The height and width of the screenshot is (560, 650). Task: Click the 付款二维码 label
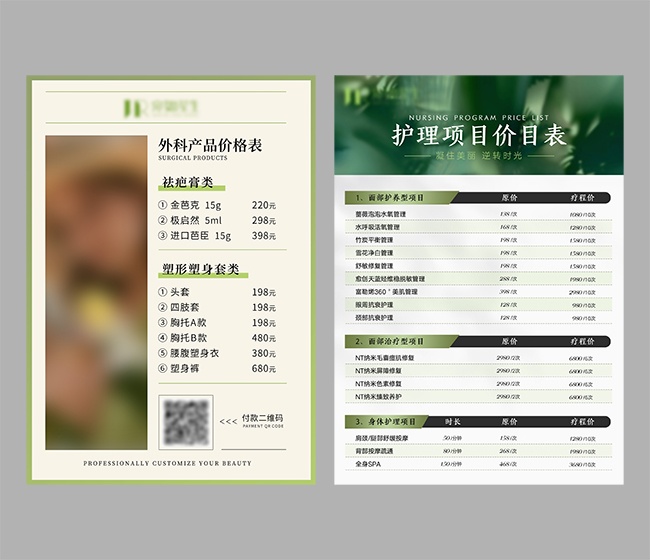(x=264, y=418)
